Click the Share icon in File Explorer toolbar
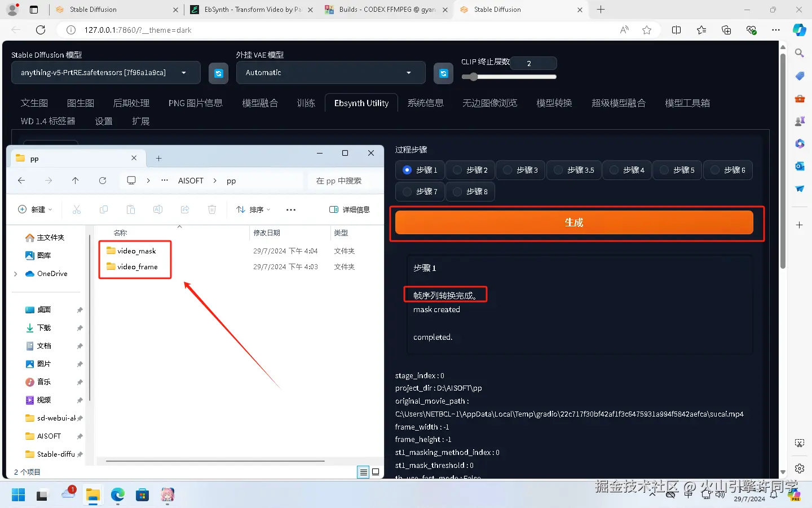 click(185, 209)
